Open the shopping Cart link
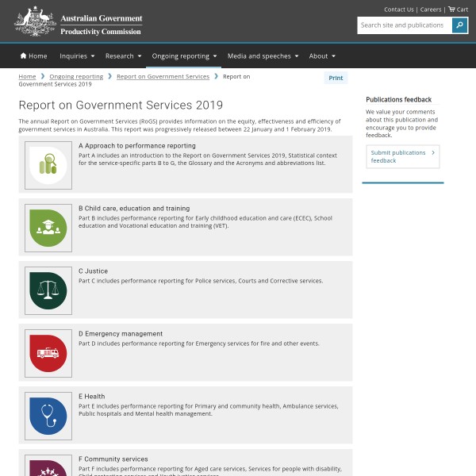The height and width of the screenshot is (476, 476). 457,10
